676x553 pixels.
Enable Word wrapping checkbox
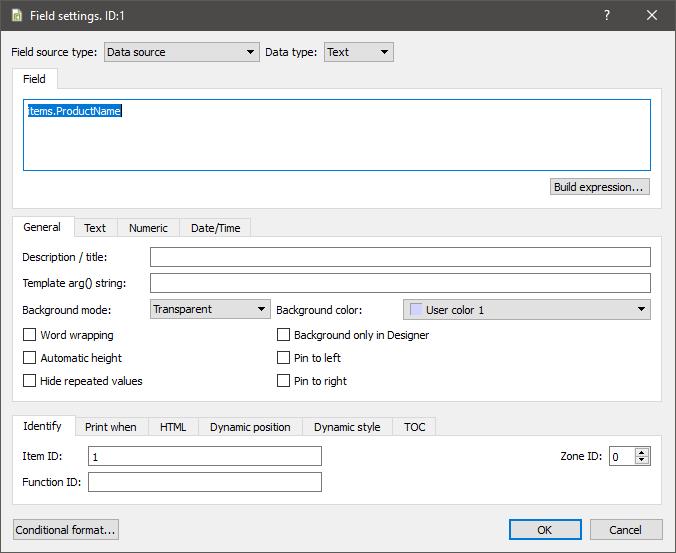[30, 335]
